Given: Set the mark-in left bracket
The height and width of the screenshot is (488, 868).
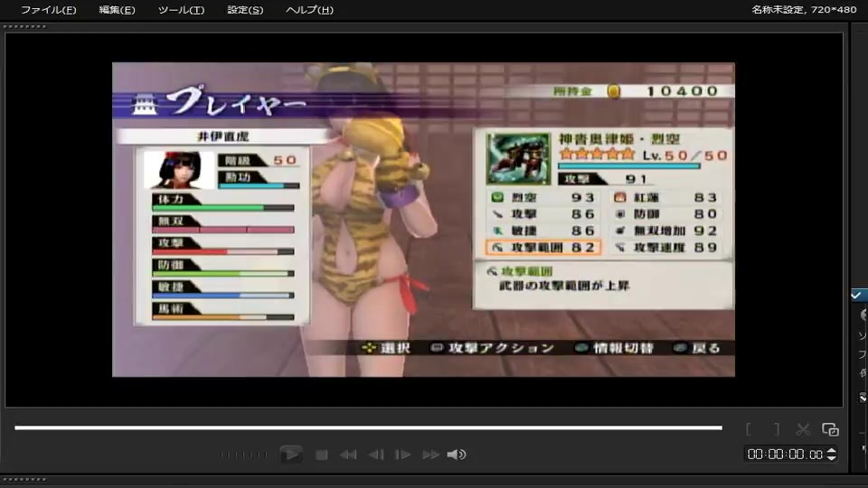Looking at the screenshot, I should (749, 429).
